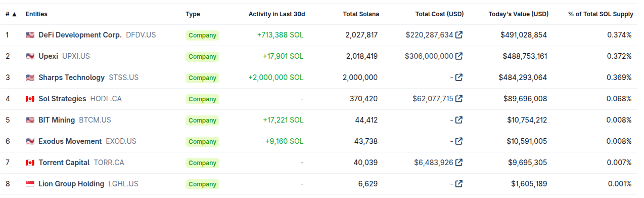This screenshot has height=198, width=644.
Task: Click $62,077,715 total cost value
Action: pos(433,99)
